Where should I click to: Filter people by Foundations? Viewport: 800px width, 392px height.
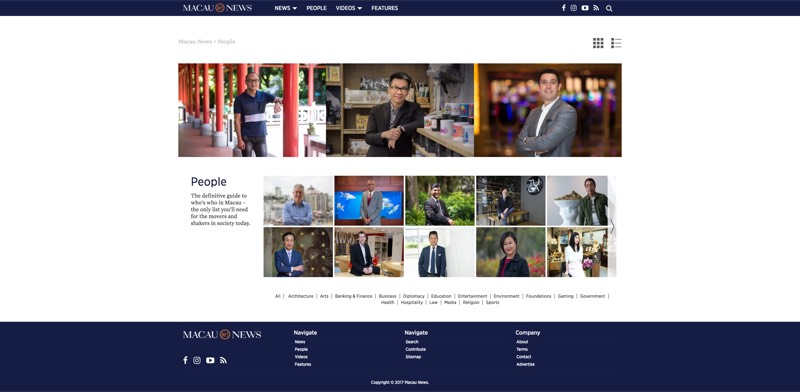point(539,296)
